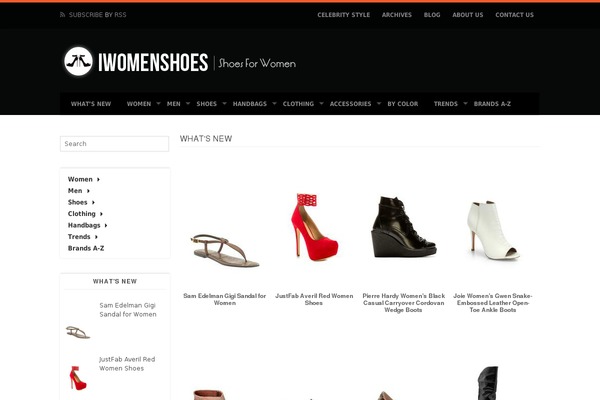Open Shoes in the sidebar category list

point(78,202)
